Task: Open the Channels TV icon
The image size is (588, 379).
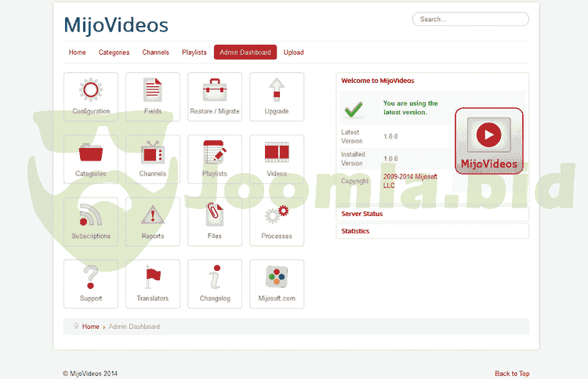Action: 153,153
